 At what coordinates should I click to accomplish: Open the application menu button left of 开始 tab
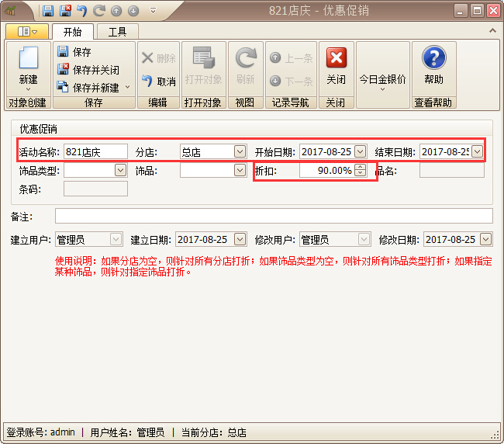tap(27, 32)
